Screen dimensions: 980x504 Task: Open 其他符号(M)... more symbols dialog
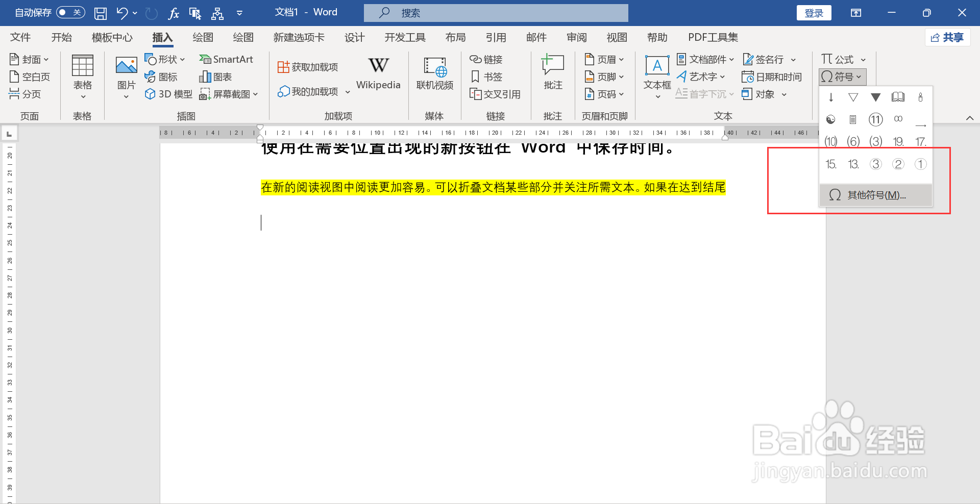pyautogui.click(x=876, y=195)
